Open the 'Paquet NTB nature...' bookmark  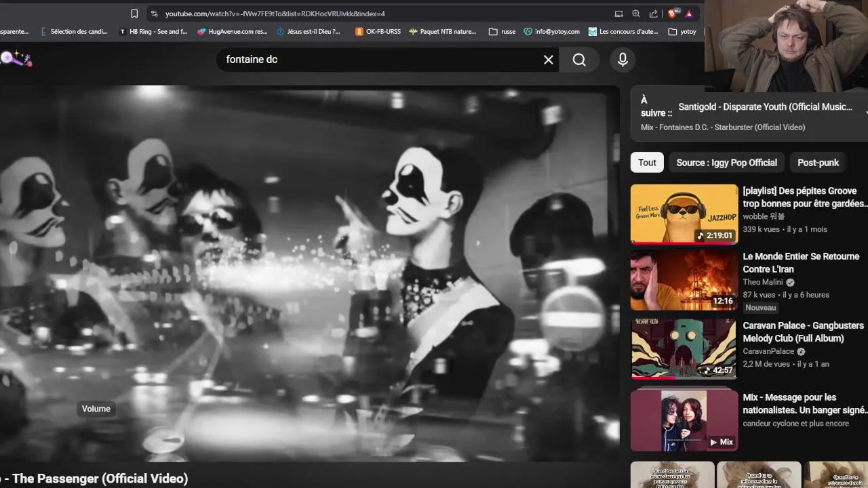point(443,31)
